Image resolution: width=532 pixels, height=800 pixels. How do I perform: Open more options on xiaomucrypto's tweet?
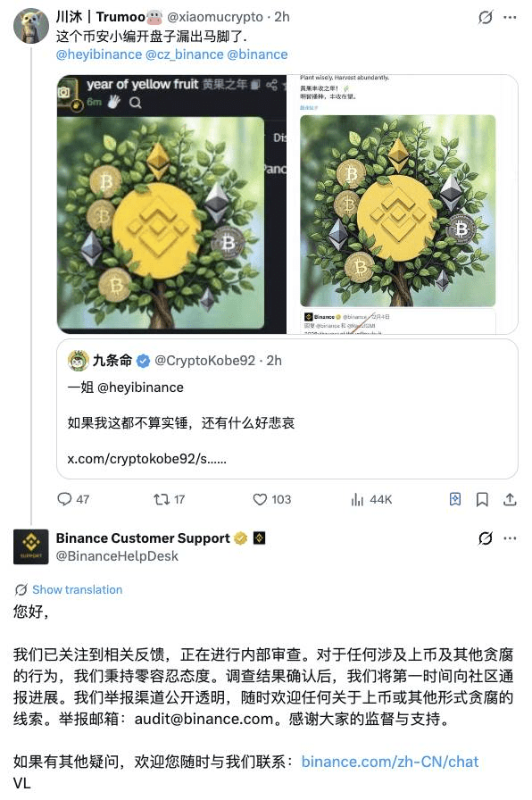point(510,17)
